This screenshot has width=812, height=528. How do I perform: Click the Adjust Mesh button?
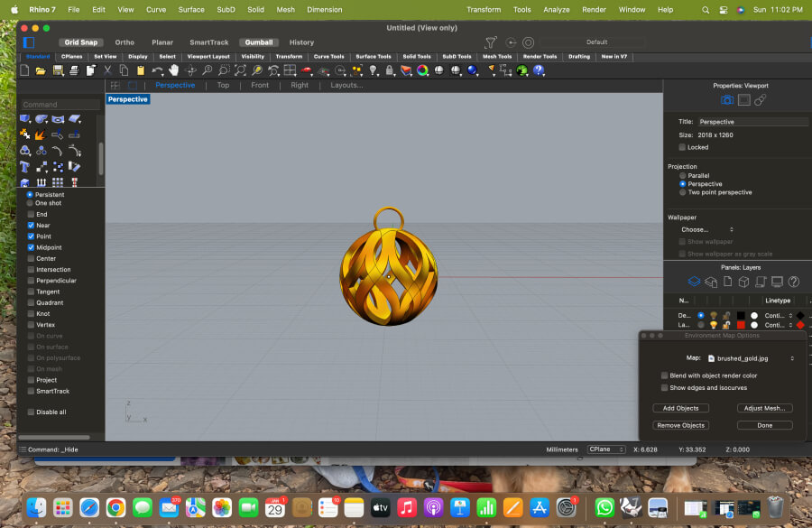coord(765,408)
